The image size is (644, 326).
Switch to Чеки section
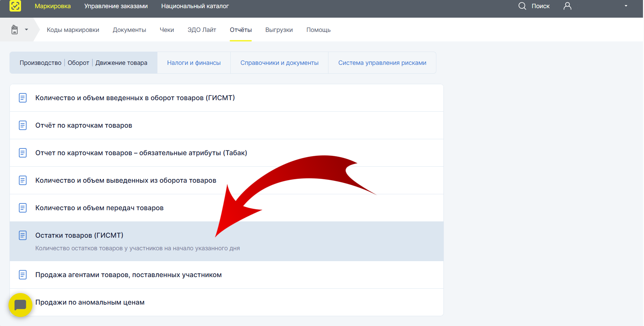[167, 30]
